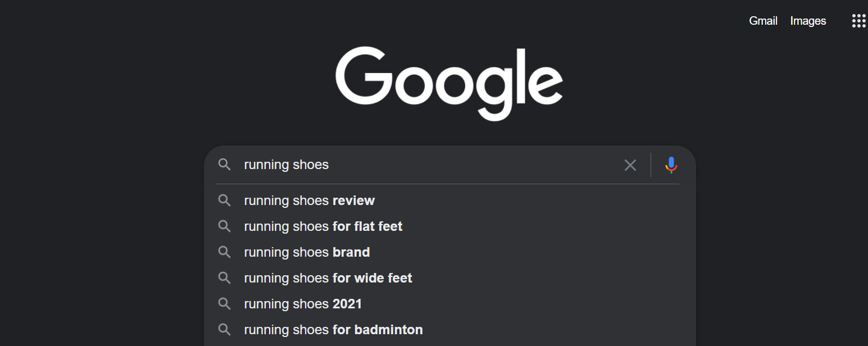The width and height of the screenshot is (868, 346).
Task: Click magnifier icon beside 'for badminton' suggestion
Action: pos(225,330)
